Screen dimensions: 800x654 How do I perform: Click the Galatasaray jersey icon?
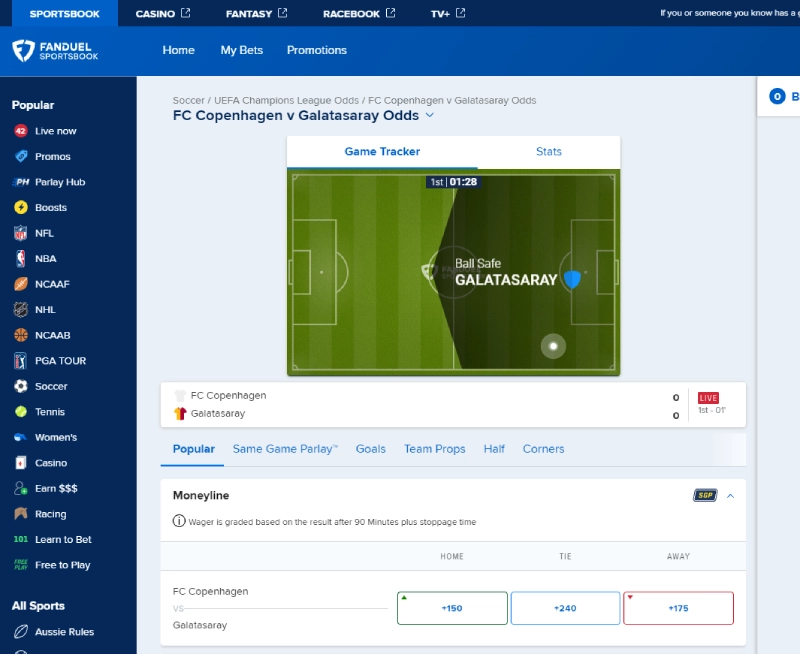pos(180,413)
